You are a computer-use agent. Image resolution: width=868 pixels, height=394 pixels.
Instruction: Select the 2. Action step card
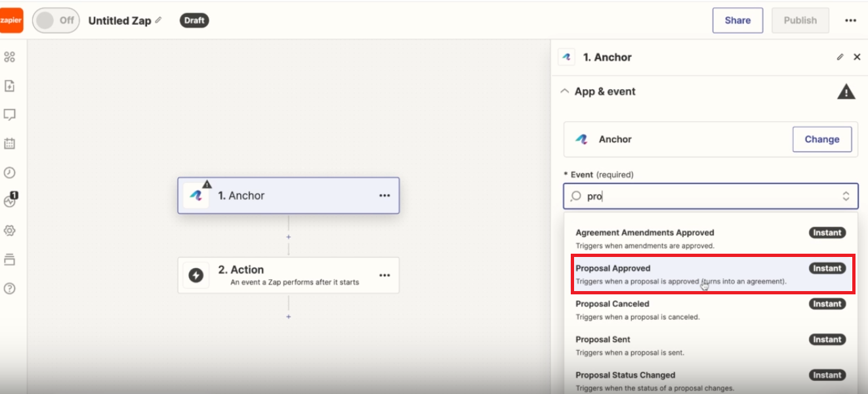[x=288, y=275]
